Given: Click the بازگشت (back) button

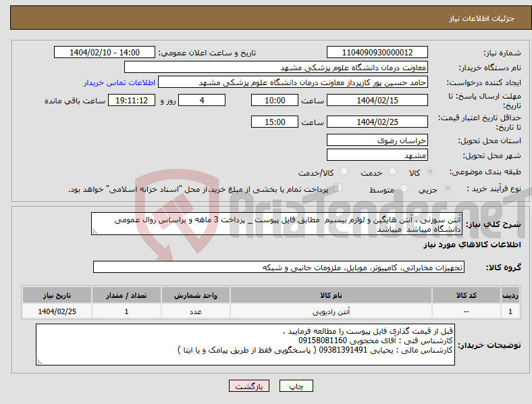Looking at the screenshot, I should [x=249, y=386].
